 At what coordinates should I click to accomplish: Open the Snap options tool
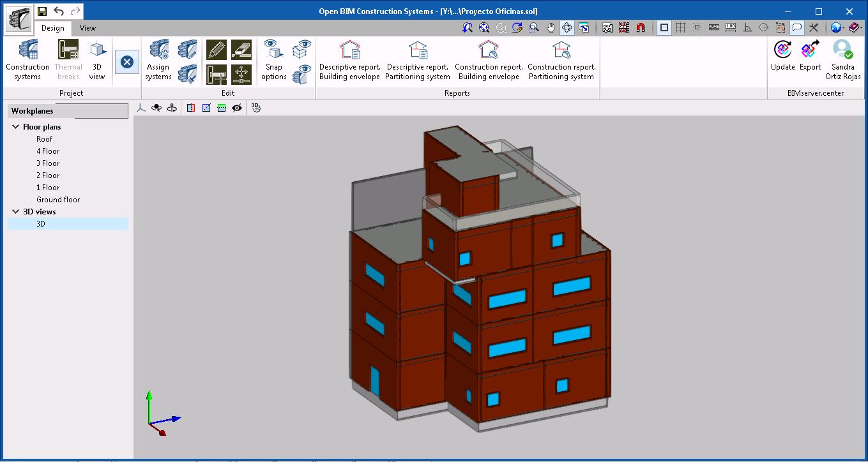pyautogui.click(x=273, y=59)
